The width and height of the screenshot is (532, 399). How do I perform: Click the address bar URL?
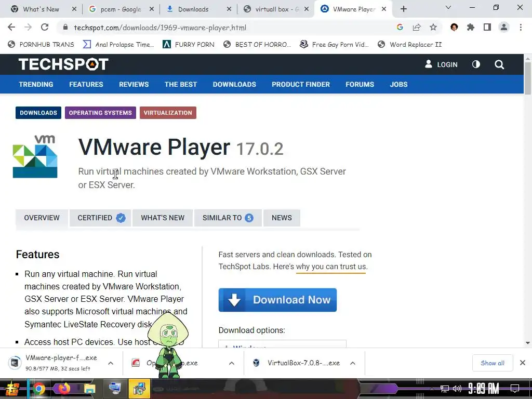tap(160, 28)
